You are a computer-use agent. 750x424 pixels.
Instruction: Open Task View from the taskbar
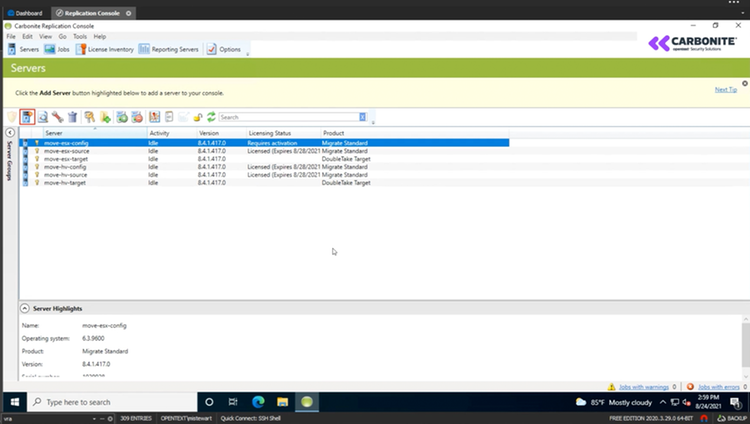tap(233, 402)
